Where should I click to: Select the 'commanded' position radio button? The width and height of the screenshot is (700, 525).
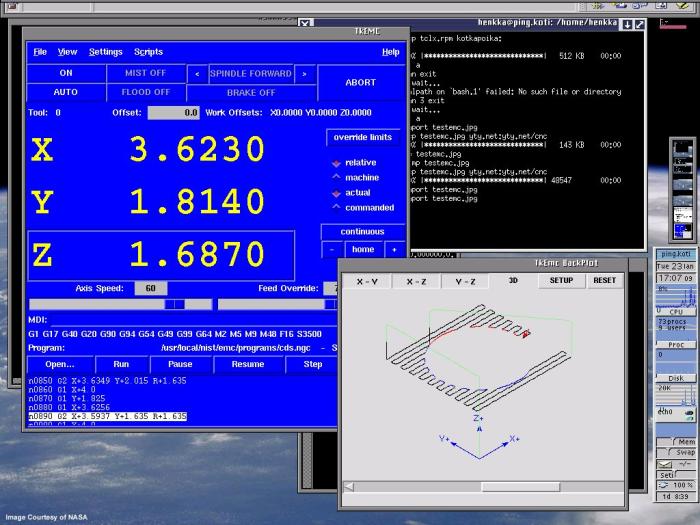[x=337, y=207]
